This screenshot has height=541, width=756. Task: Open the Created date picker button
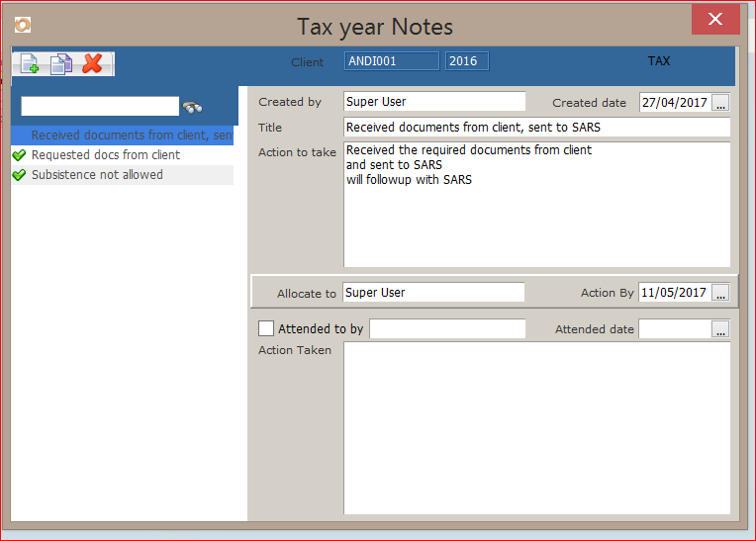(x=720, y=102)
